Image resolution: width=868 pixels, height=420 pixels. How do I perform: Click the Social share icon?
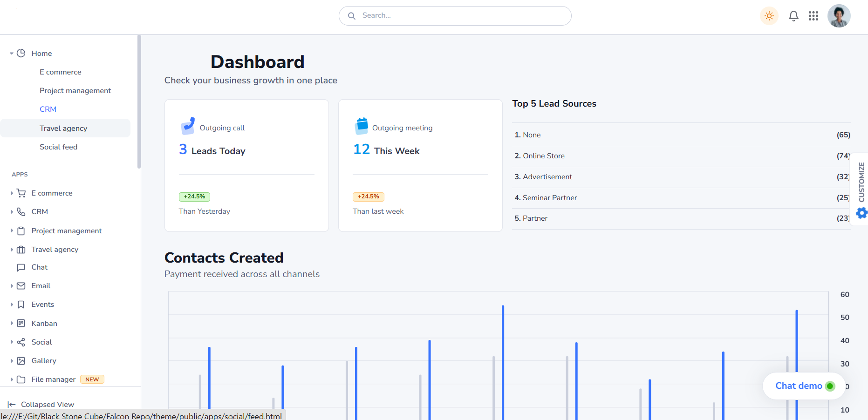click(21, 342)
